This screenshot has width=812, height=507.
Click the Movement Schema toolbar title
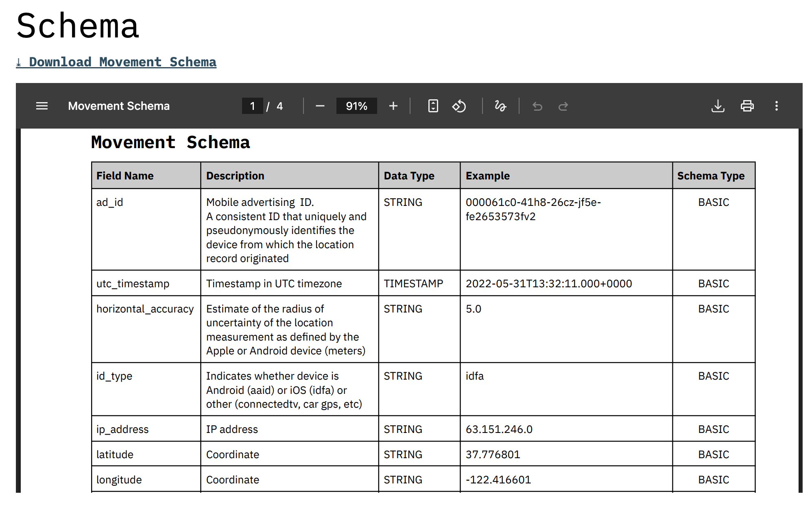pyautogui.click(x=119, y=106)
